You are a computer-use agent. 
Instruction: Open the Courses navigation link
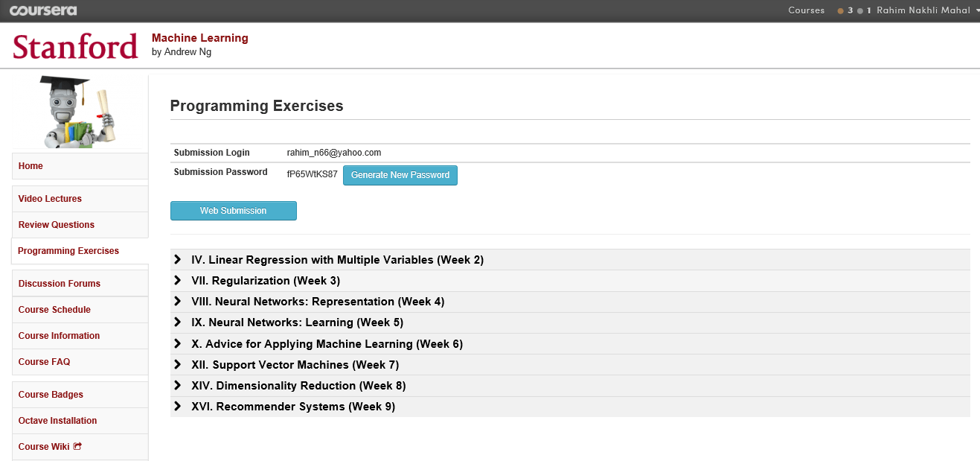tap(806, 10)
